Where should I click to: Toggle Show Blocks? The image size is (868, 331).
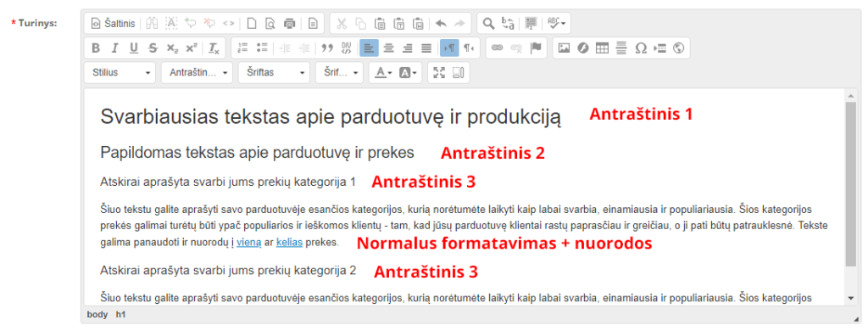click(x=459, y=73)
